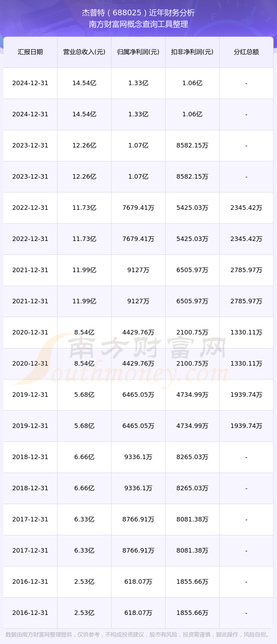The image size is (277, 644).
Task: Click the 杰普特 (688025) 近年财务分析 title
Action: pyautogui.click(x=138, y=13)
